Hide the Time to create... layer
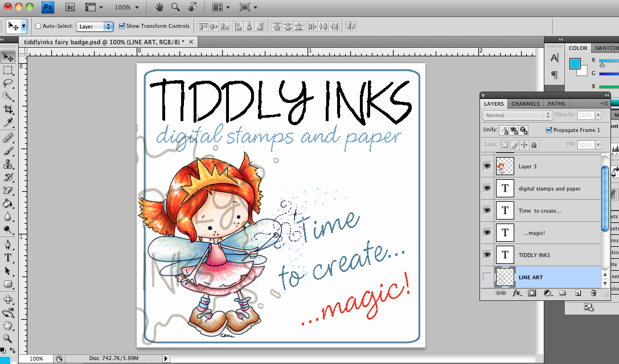The width and height of the screenshot is (619, 364). 487,210
